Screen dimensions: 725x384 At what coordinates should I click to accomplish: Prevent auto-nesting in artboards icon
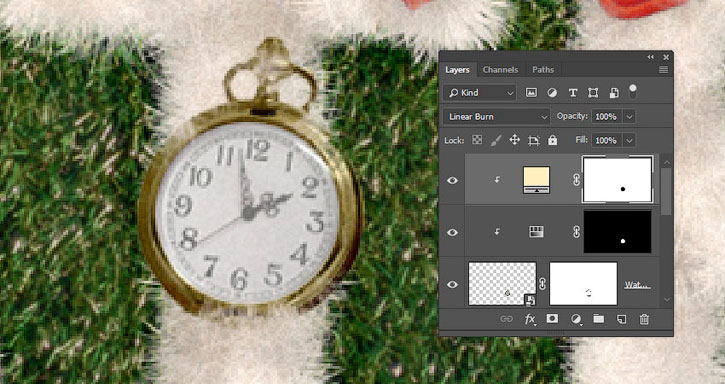pos(534,140)
